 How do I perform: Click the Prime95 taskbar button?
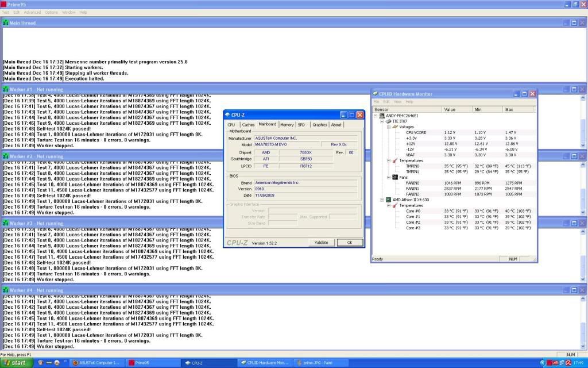tap(153, 363)
